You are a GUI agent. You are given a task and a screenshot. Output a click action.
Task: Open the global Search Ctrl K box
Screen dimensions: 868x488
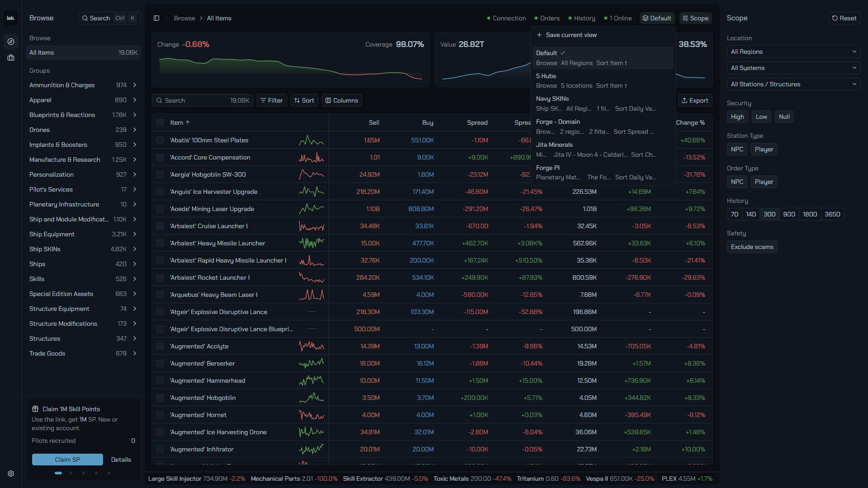(x=110, y=18)
